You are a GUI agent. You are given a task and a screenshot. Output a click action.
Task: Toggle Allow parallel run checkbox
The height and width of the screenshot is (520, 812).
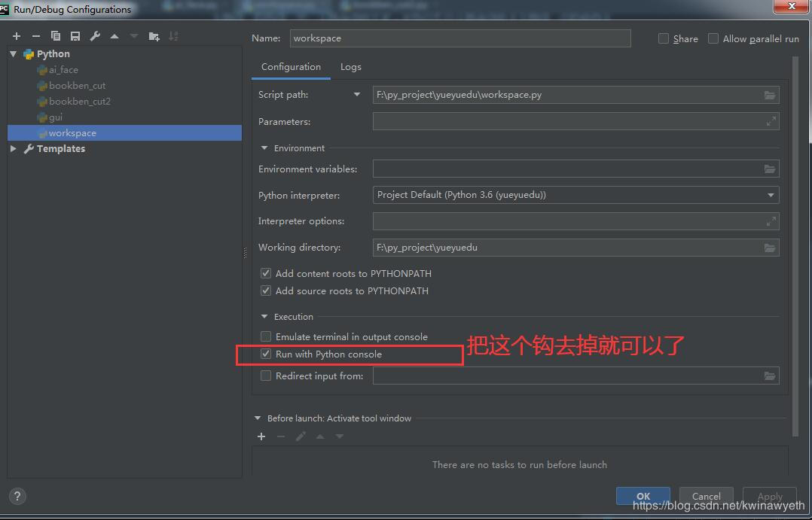point(713,39)
